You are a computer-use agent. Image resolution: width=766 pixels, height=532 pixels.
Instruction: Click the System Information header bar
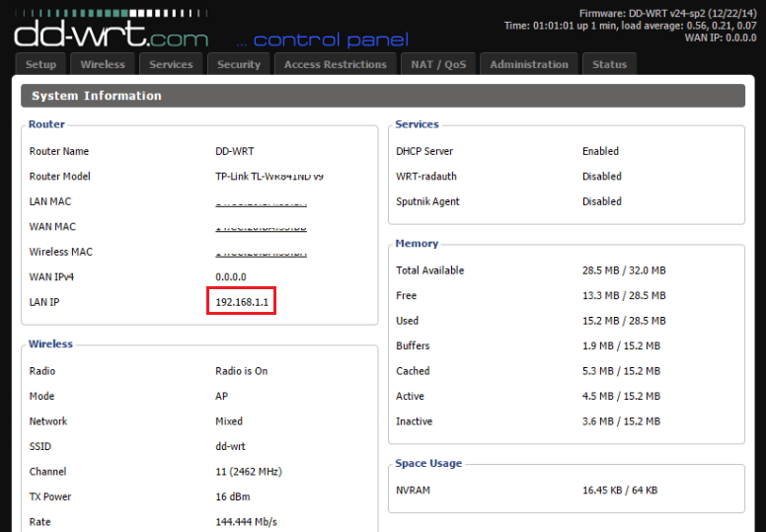click(x=383, y=96)
